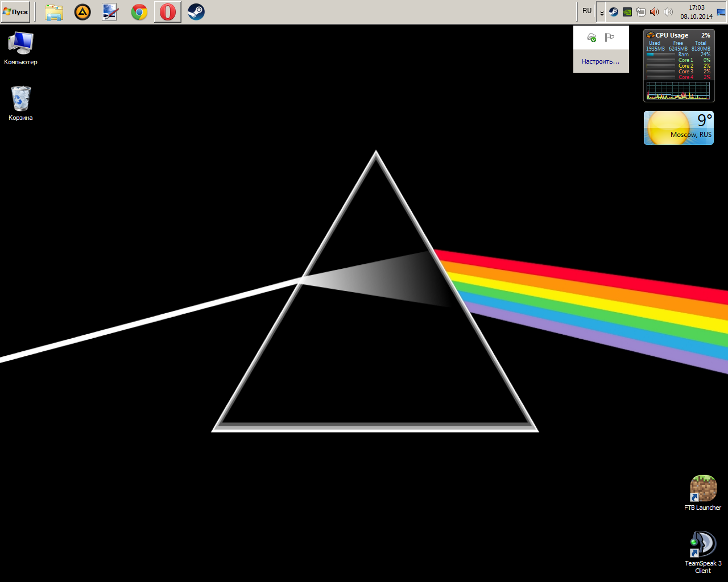Open the grey system volume icon
The image size is (728, 582).
(x=668, y=12)
